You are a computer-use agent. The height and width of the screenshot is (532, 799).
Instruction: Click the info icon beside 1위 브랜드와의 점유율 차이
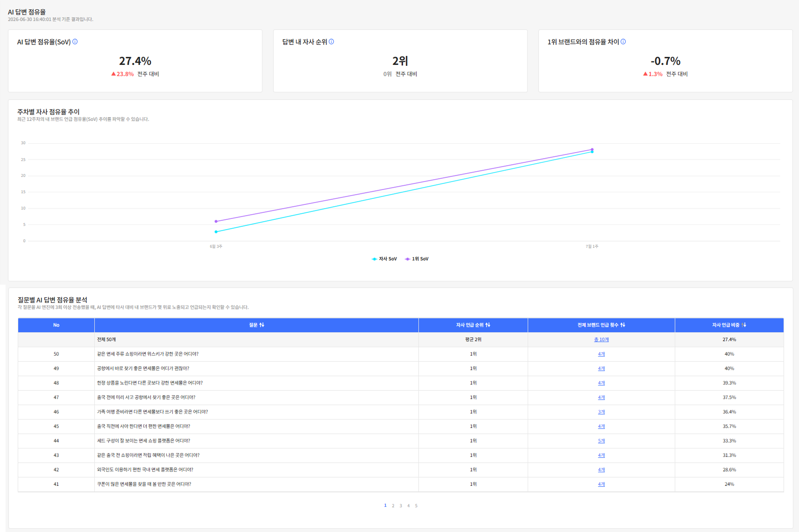point(623,42)
